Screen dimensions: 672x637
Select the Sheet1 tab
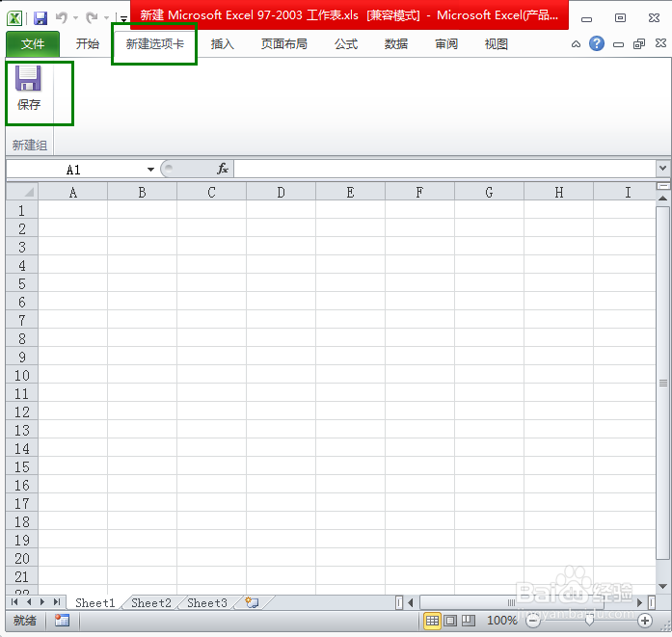pyautogui.click(x=95, y=602)
